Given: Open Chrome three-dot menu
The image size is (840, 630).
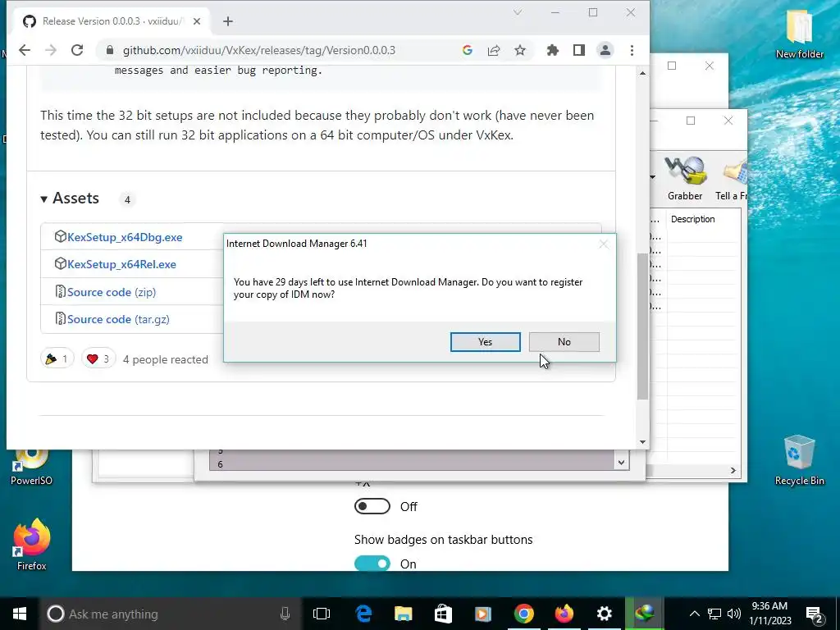Looking at the screenshot, I should point(632,50).
